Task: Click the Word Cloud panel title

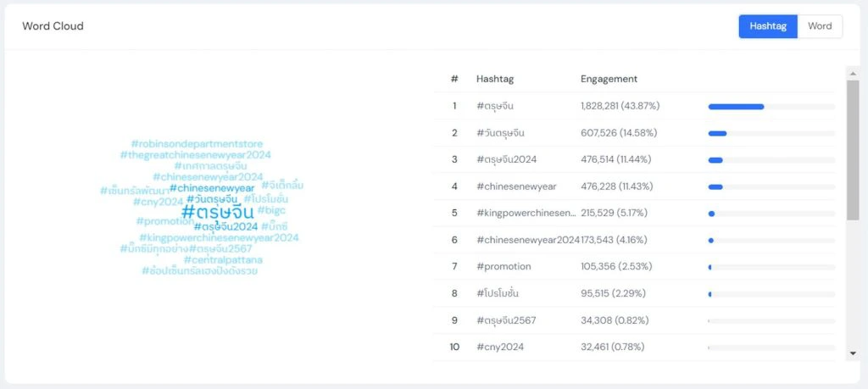Action: 53,26
